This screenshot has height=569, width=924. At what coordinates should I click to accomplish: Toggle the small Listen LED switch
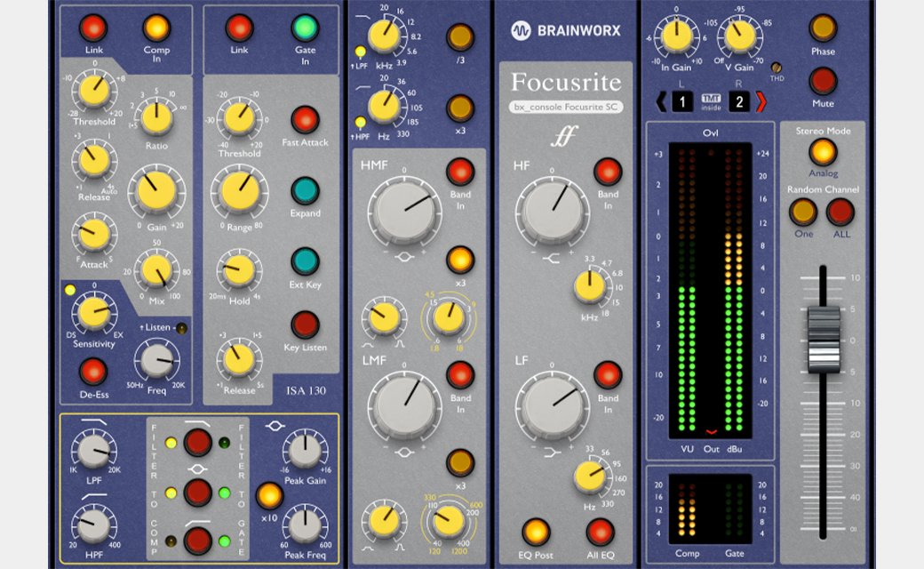[x=181, y=328]
